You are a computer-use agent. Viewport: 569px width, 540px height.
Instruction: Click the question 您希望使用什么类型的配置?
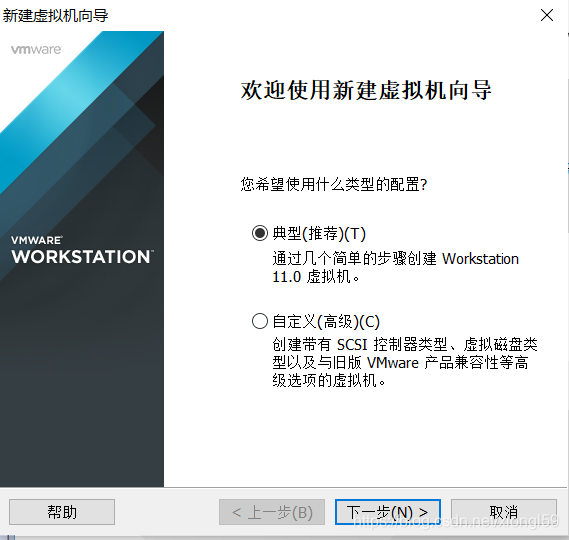[334, 184]
